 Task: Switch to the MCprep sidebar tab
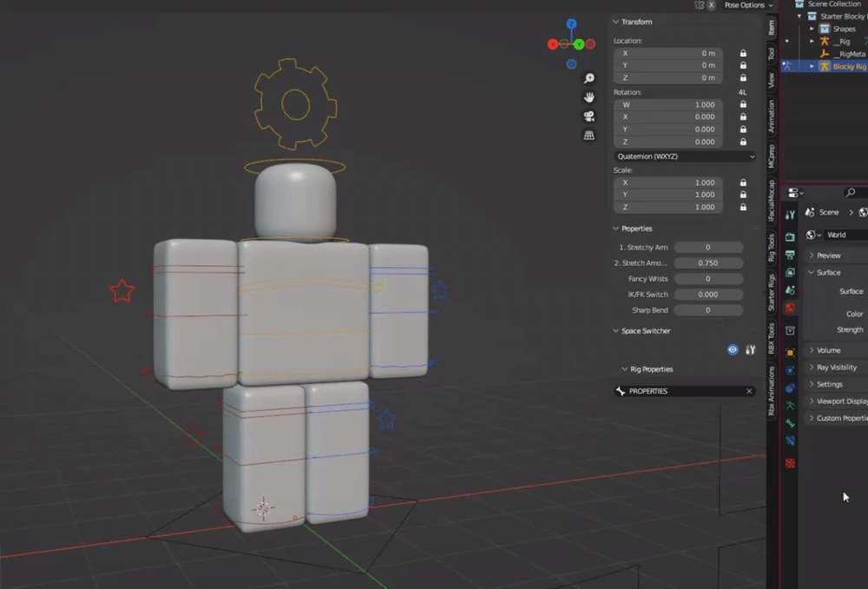772,156
